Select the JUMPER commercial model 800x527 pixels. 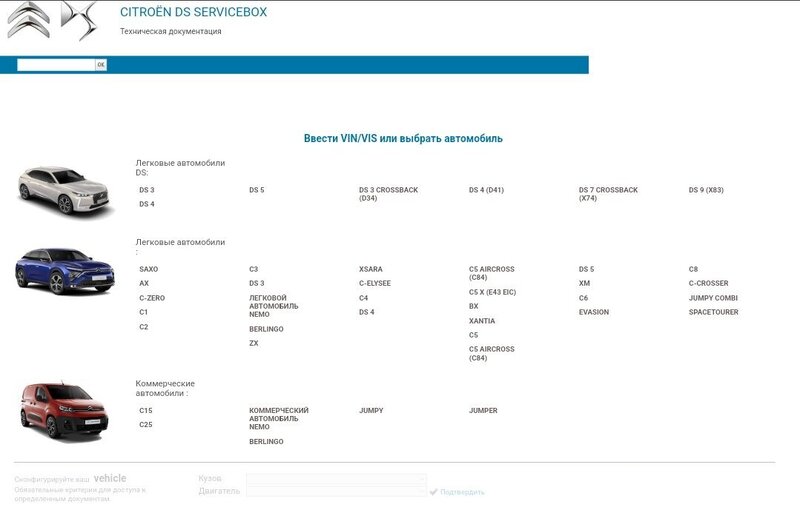[x=483, y=410]
